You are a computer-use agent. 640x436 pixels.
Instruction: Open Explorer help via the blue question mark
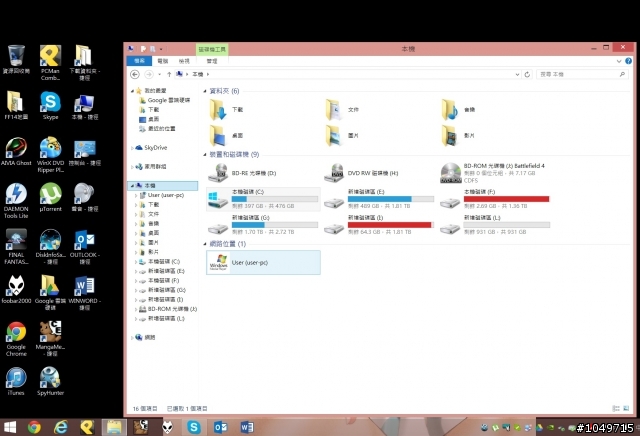tap(628, 61)
